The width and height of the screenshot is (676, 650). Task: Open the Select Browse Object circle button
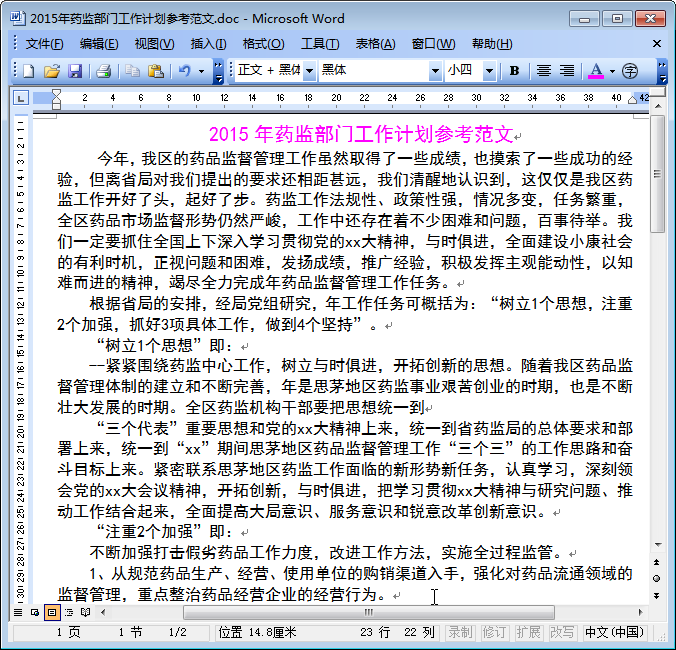click(657, 578)
